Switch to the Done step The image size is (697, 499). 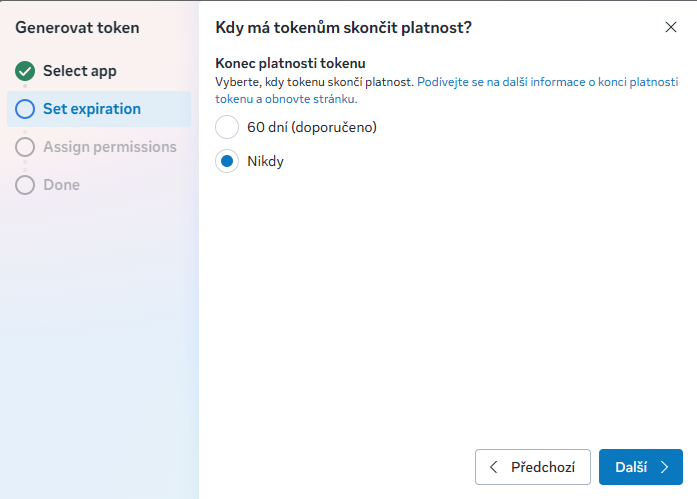(61, 185)
